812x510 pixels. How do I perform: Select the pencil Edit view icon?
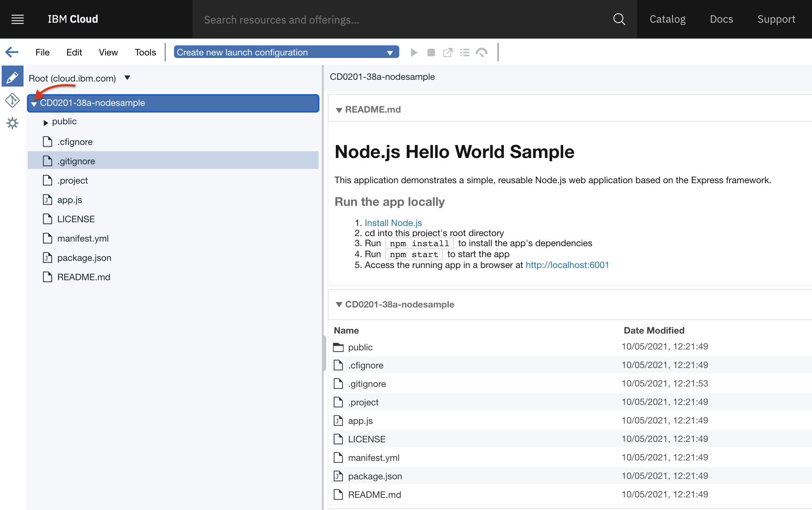tap(13, 77)
